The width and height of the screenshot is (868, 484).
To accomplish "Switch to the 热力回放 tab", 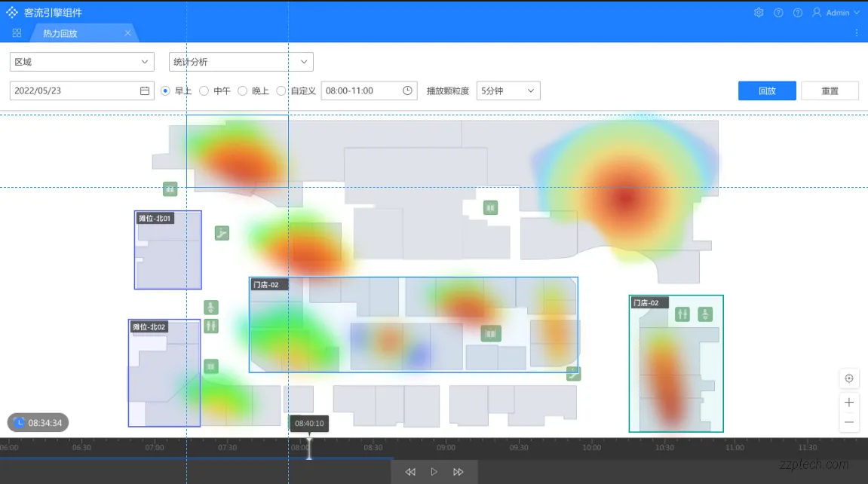I will 60,33.
